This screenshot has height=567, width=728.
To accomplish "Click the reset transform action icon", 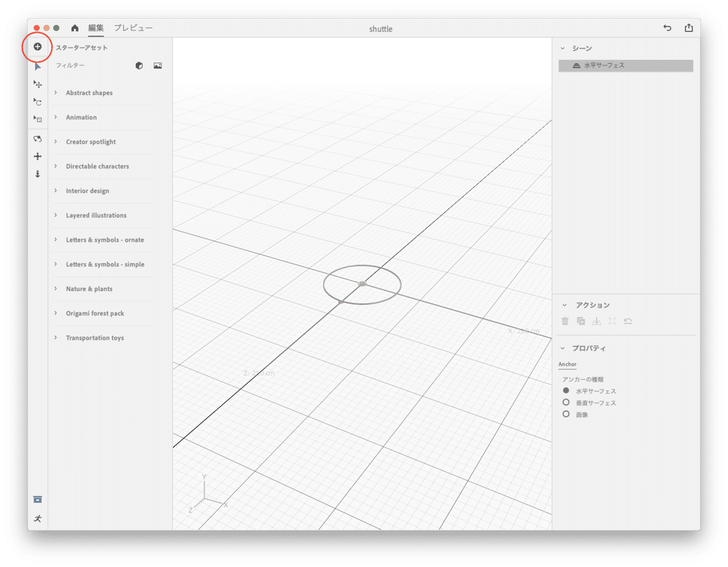I will pos(628,321).
